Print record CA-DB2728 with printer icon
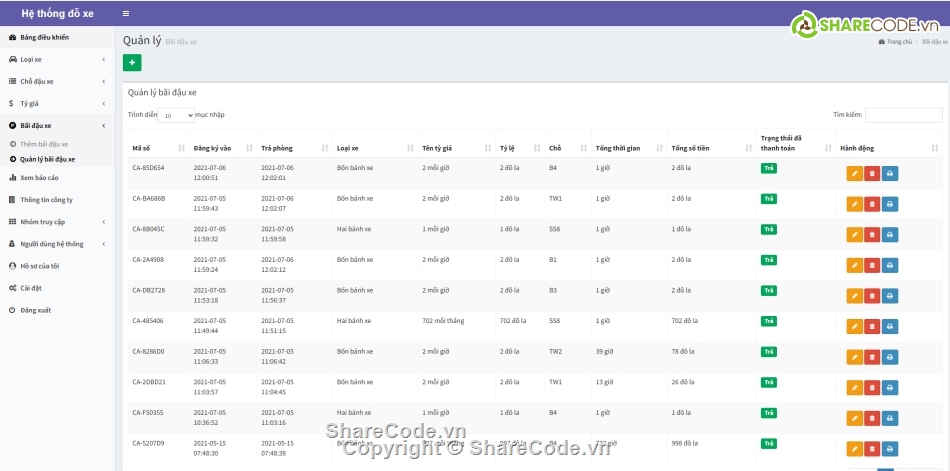This screenshot has height=471, width=950. 889,296
